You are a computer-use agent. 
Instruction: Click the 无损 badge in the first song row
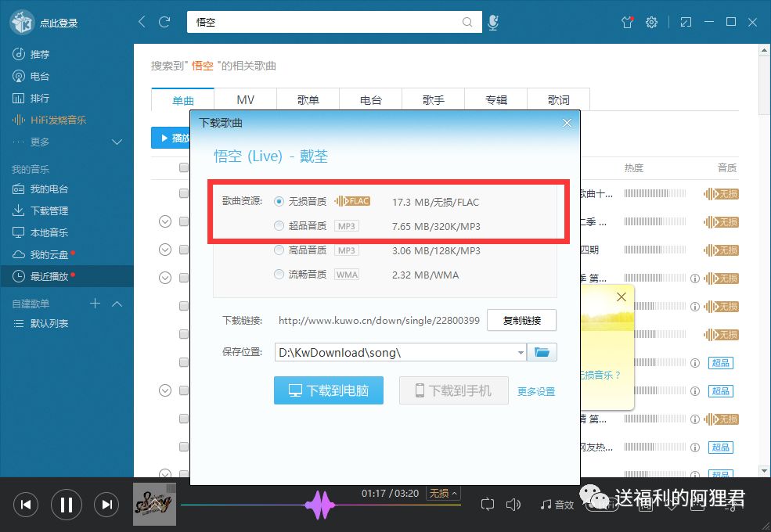click(722, 194)
